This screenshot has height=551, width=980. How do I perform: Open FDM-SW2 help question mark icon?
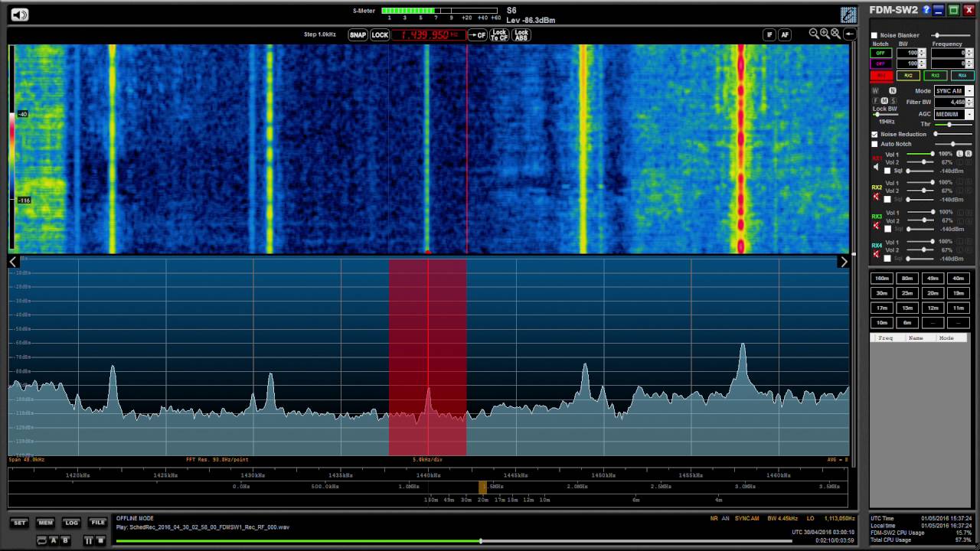coord(926,10)
